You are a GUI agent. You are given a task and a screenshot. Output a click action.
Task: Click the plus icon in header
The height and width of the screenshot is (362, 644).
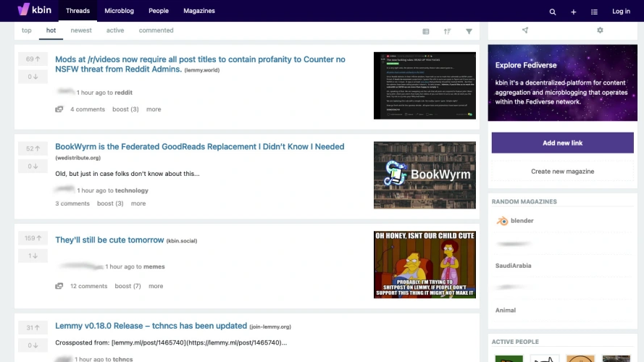[573, 12]
